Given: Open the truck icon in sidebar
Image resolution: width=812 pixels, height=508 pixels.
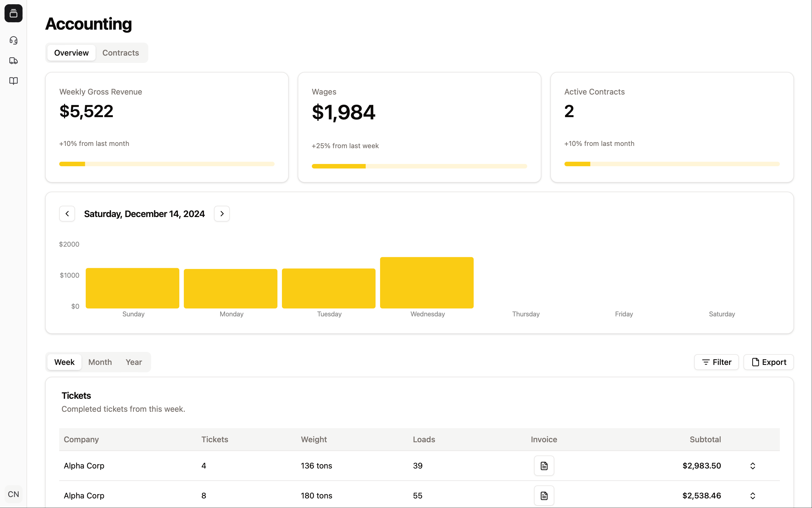Looking at the screenshot, I should (14, 61).
